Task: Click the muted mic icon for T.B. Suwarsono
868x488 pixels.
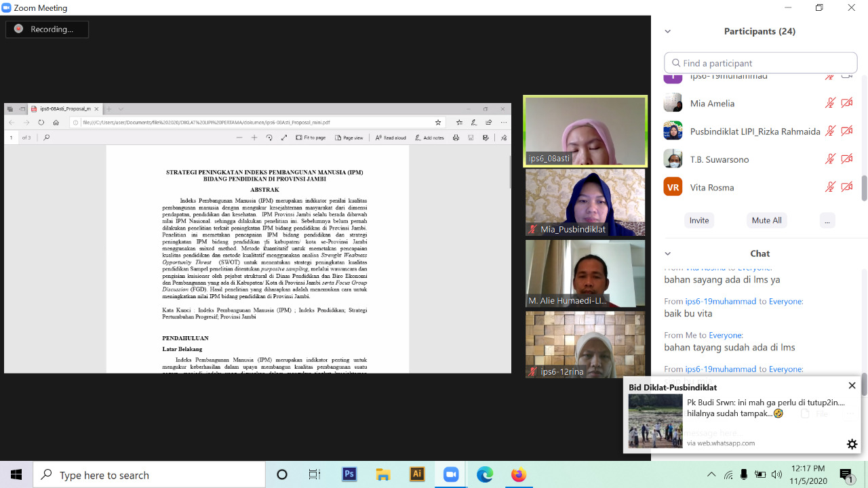Action: pyautogui.click(x=829, y=159)
